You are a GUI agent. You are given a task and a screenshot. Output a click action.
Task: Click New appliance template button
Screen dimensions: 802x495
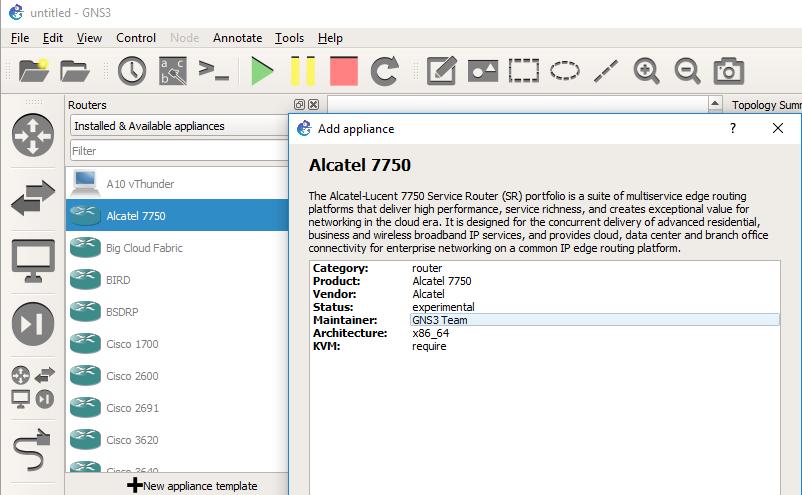click(x=192, y=485)
